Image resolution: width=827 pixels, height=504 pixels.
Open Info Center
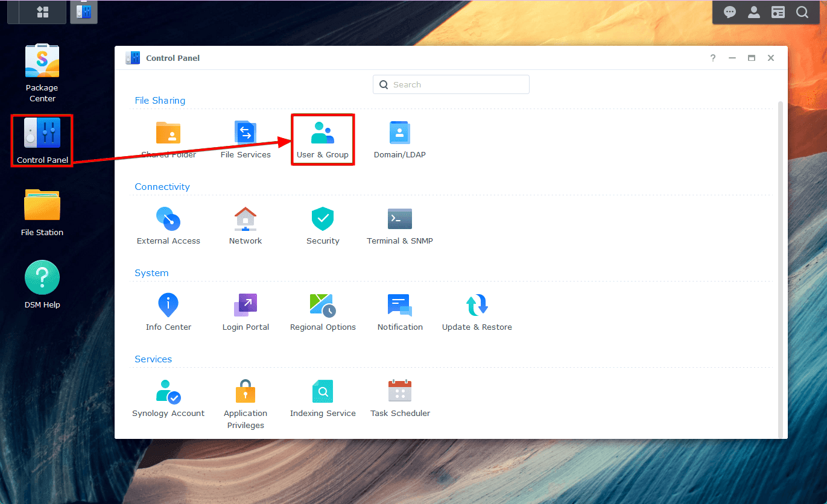168,312
